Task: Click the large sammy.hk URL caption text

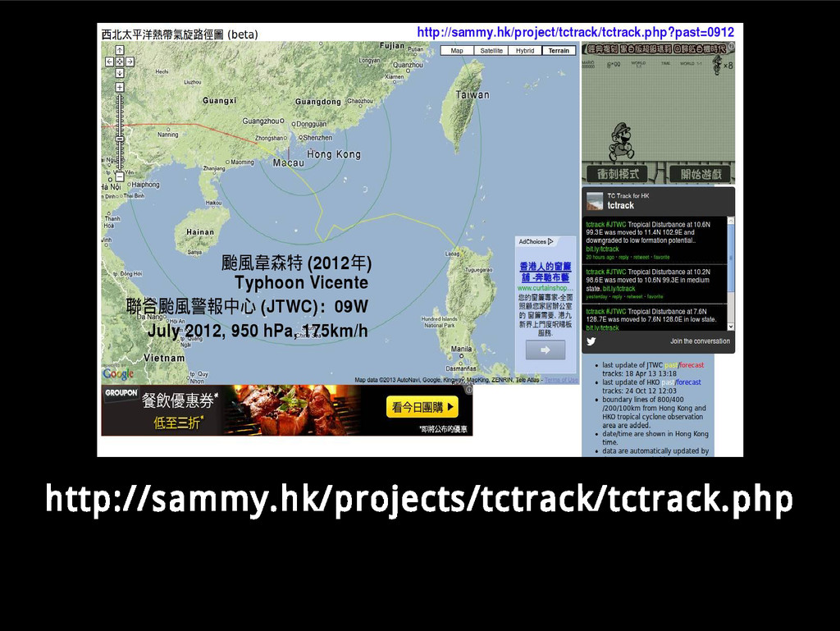Action: point(419,499)
